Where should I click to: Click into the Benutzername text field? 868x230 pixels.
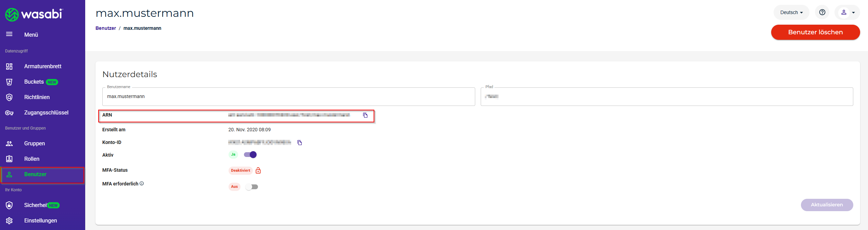click(288, 97)
